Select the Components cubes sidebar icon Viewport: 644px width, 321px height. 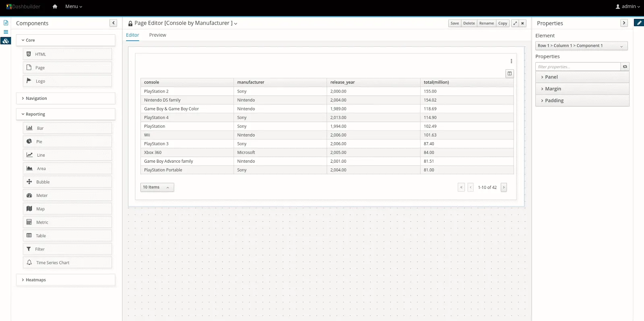point(6,41)
